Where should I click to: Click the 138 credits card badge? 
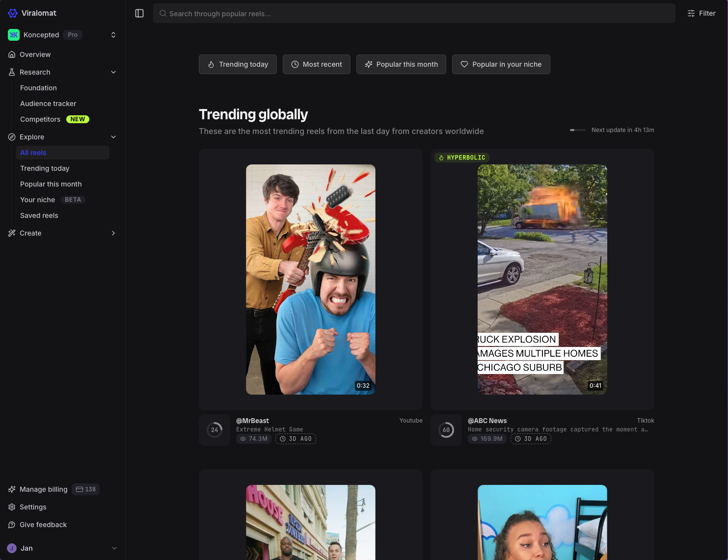coord(86,489)
